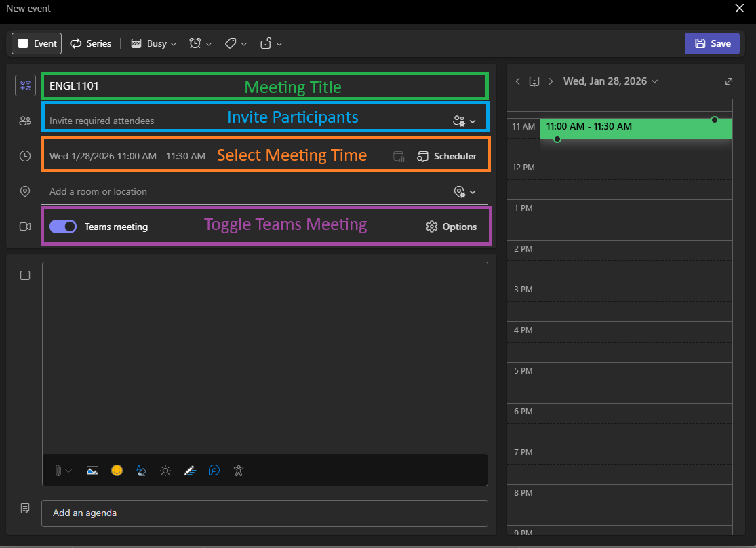Expand the reminder alarm clock dropdown

coord(200,43)
